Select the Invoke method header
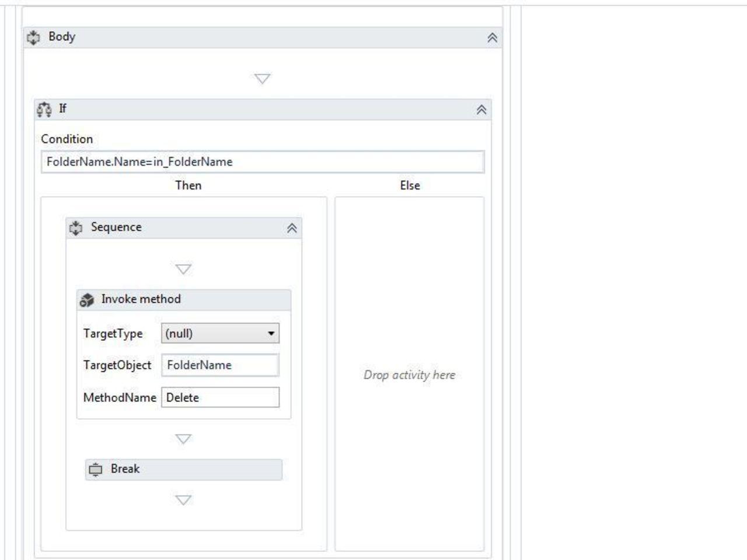747x560 pixels. click(x=184, y=299)
